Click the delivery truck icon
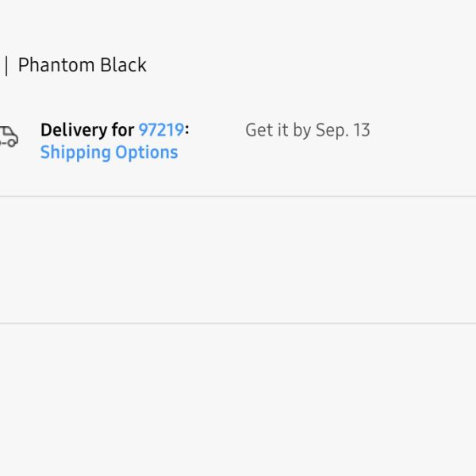 (8, 136)
